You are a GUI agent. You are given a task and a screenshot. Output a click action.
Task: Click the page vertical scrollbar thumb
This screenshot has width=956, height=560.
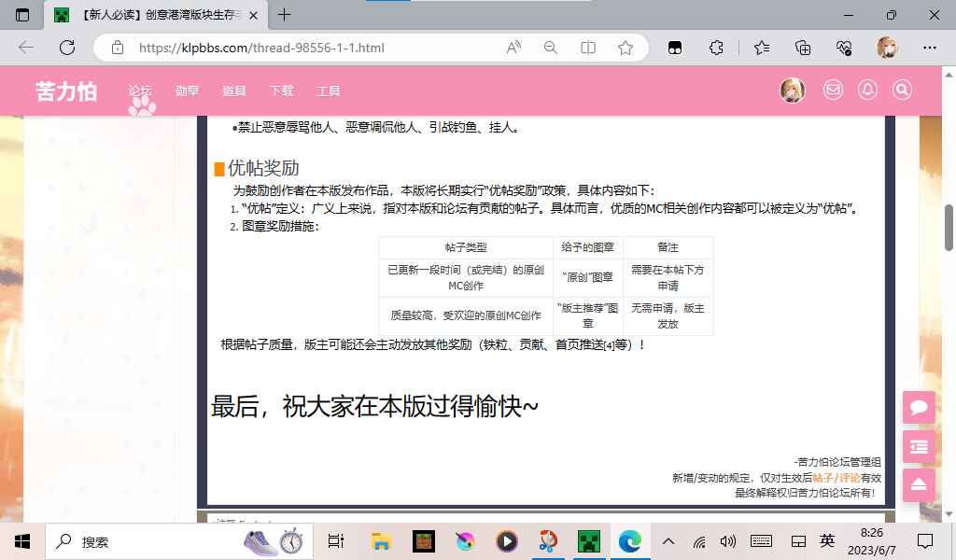click(x=949, y=228)
